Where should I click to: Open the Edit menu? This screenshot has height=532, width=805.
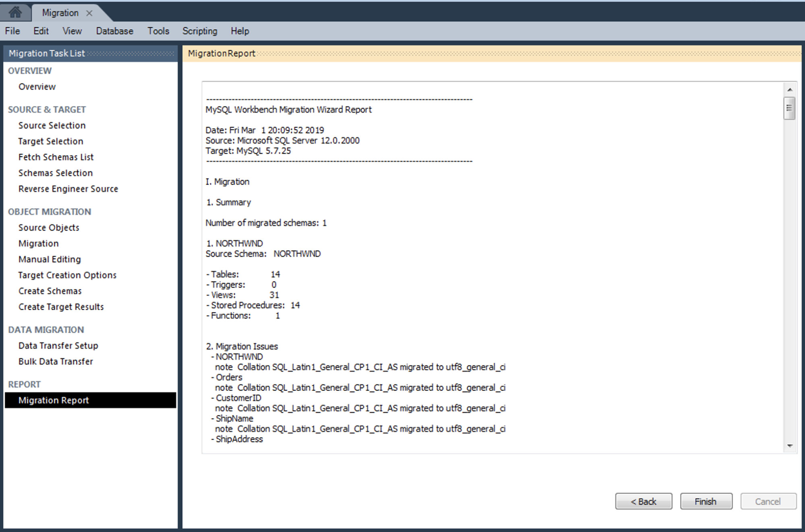click(x=41, y=31)
